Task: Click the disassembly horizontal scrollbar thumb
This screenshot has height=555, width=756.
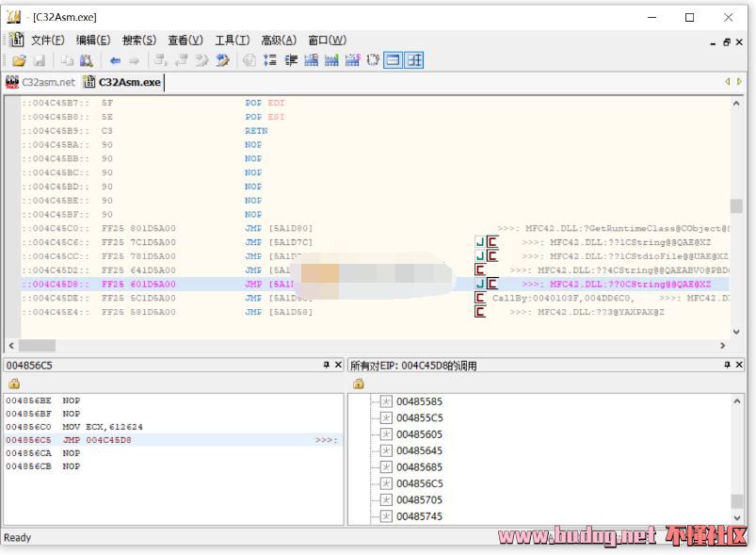Action: coord(38,346)
